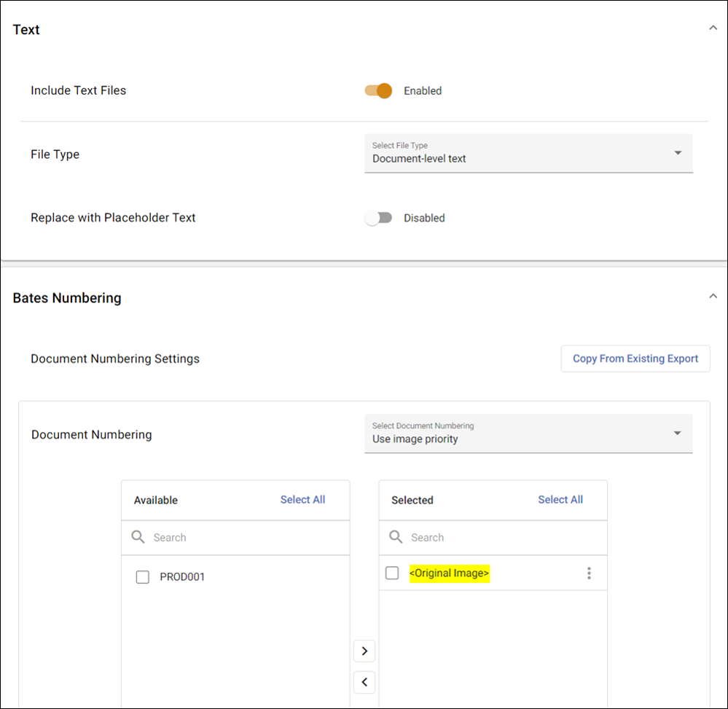Open the three-dot options menu beside <Original Image>

pyautogui.click(x=589, y=573)
